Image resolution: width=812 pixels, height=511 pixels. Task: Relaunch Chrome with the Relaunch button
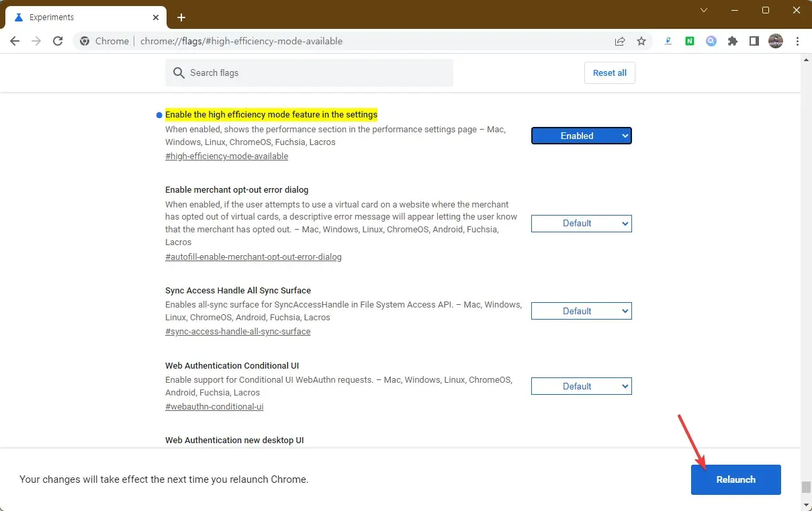pyautogui.click(x=736, y=479)
